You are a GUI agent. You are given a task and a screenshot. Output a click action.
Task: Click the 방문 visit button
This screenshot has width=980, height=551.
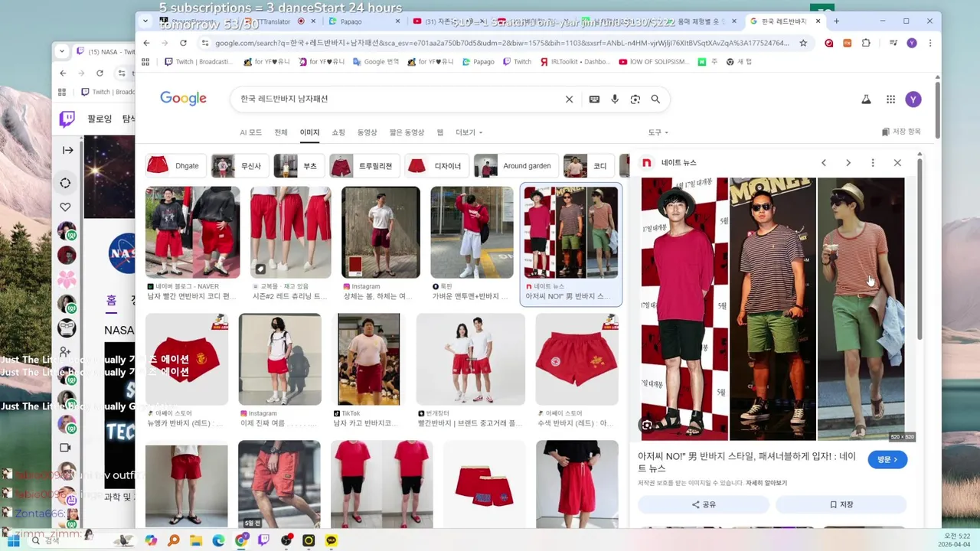click(x=887, y=459)
